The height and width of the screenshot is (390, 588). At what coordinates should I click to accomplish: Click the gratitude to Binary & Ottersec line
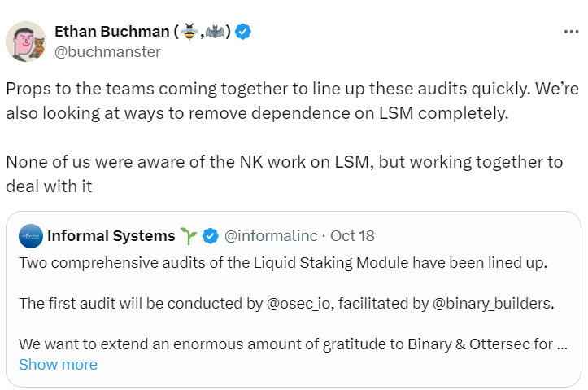(x=293, y=344)
